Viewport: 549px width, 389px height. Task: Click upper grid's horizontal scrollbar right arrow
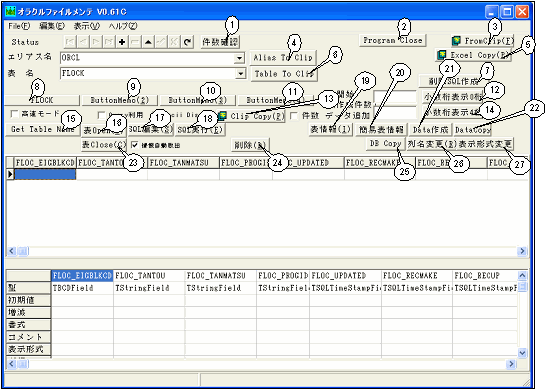coord(522,251)
